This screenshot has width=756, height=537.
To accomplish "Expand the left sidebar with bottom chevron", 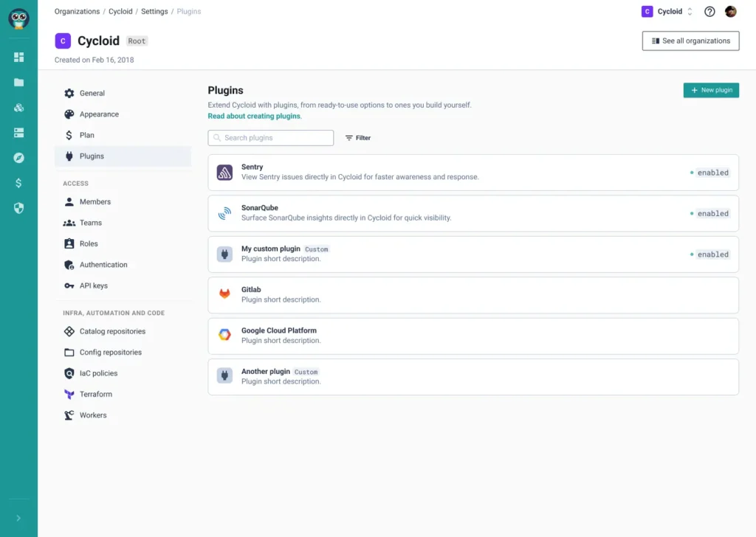I will tap(18, 518).
